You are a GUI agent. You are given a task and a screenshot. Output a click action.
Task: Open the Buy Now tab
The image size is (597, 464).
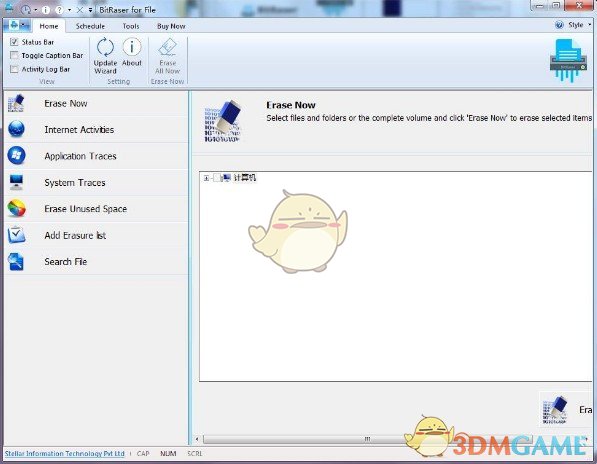[171, 26]
